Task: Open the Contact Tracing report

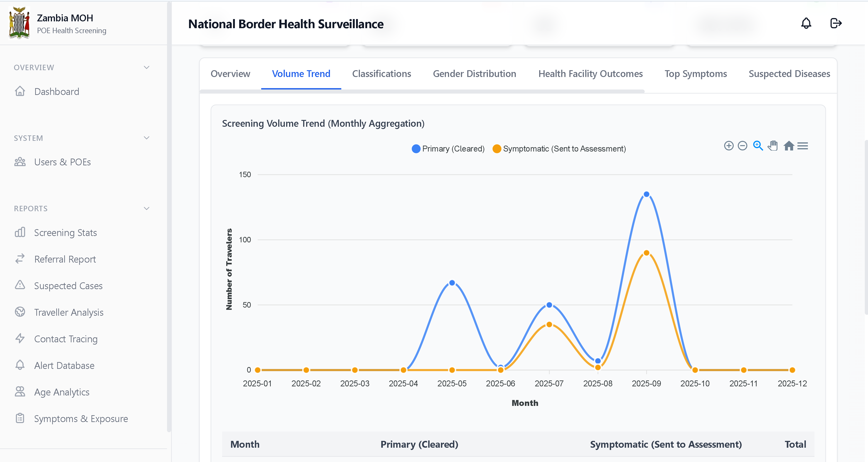Action: click(66, 339)
